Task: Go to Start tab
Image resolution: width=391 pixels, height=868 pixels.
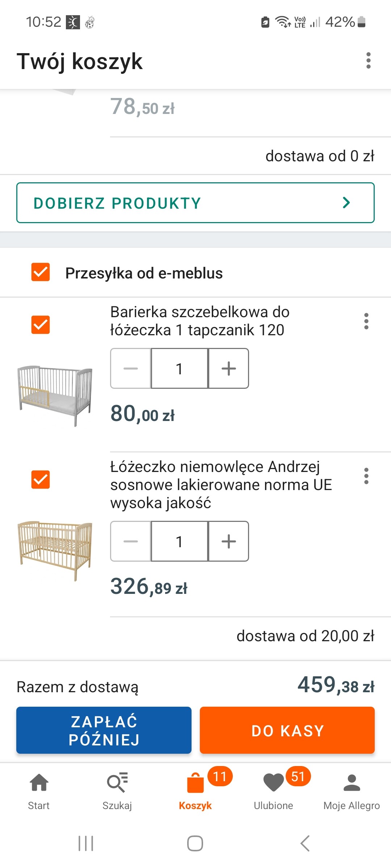Action: (x=39, y=790)
